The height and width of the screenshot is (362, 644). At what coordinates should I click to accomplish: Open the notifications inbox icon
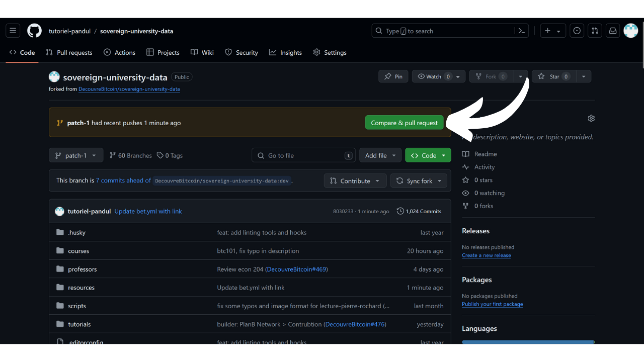(613, 31)
